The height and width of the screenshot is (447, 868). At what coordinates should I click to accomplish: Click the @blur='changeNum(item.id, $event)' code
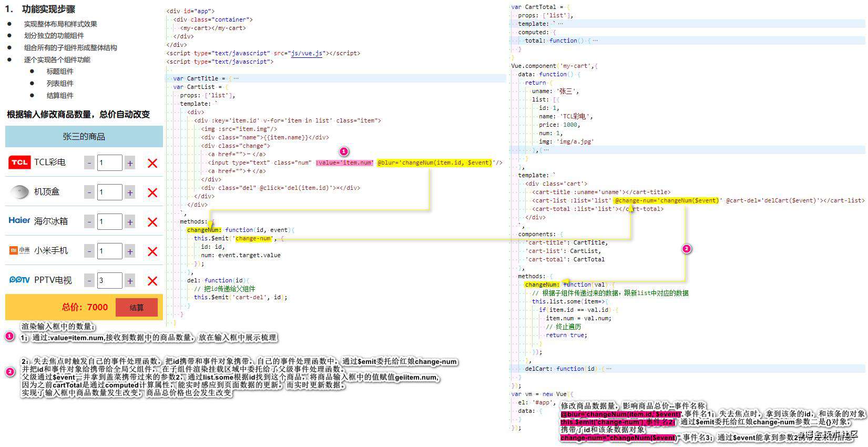click(435, 162)
